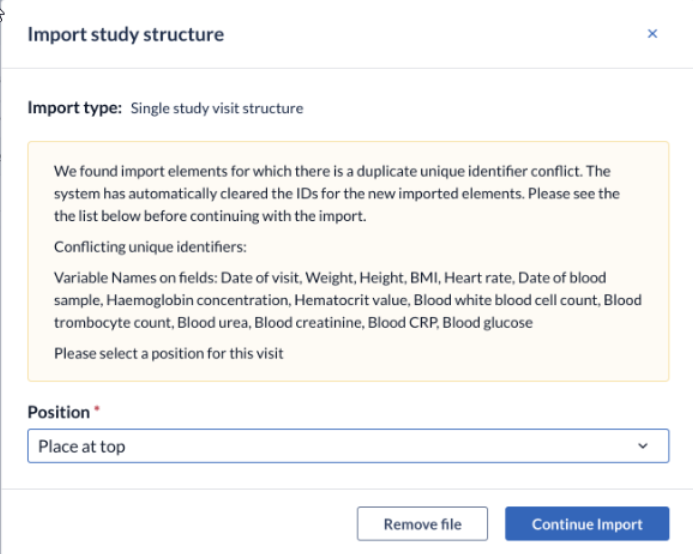This screenshot has height=554, width=693.
Task: Click the 'Variable Names on fields' paragraph
Action: pos(348,300)
